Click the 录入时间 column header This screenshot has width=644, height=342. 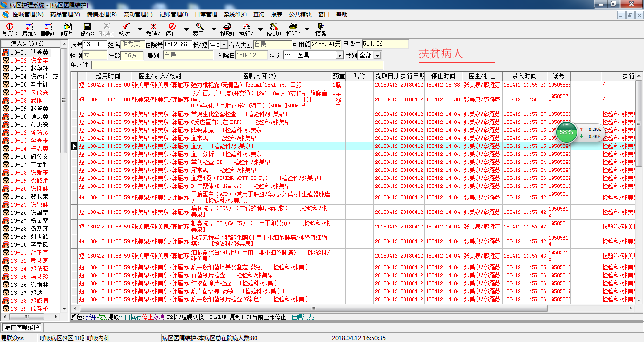(x=524, y=76)
